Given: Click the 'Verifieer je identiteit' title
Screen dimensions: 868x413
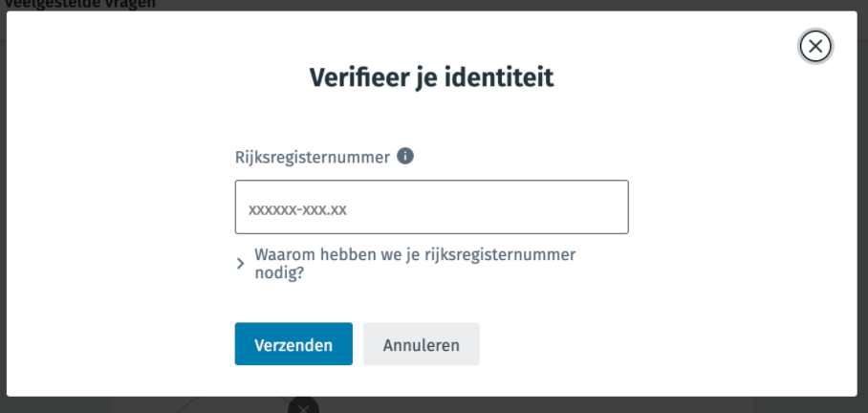Looking at the screenshot, I should 431,77.
